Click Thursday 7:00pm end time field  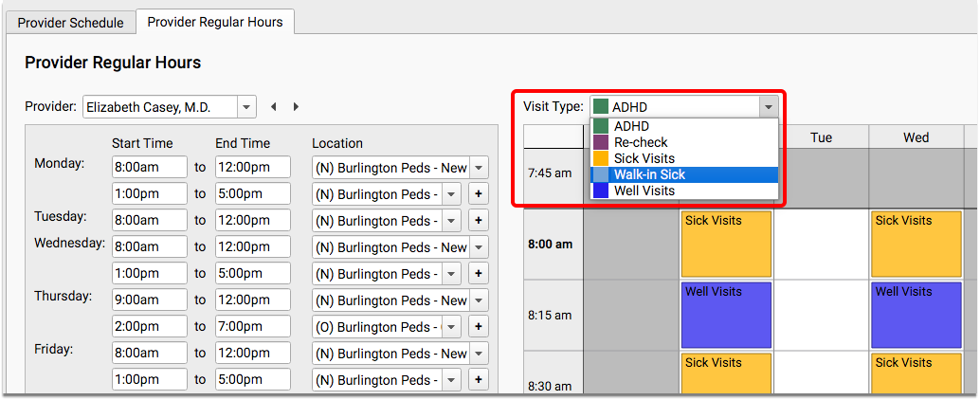coord(253,327)
